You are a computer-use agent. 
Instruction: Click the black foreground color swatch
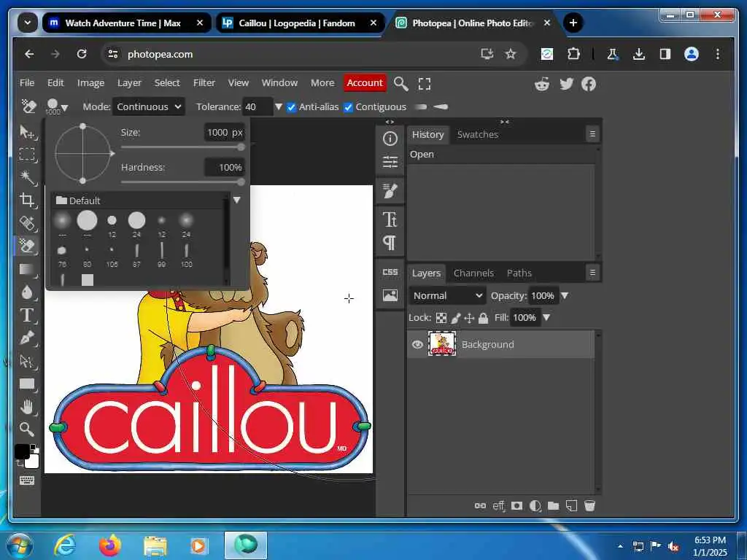click(x=21, y=451)
